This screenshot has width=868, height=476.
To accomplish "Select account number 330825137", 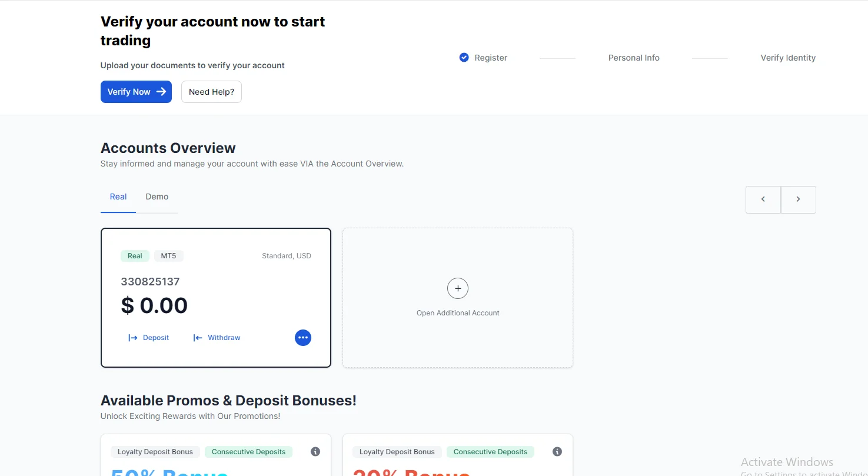I will [x=150, y=282].
